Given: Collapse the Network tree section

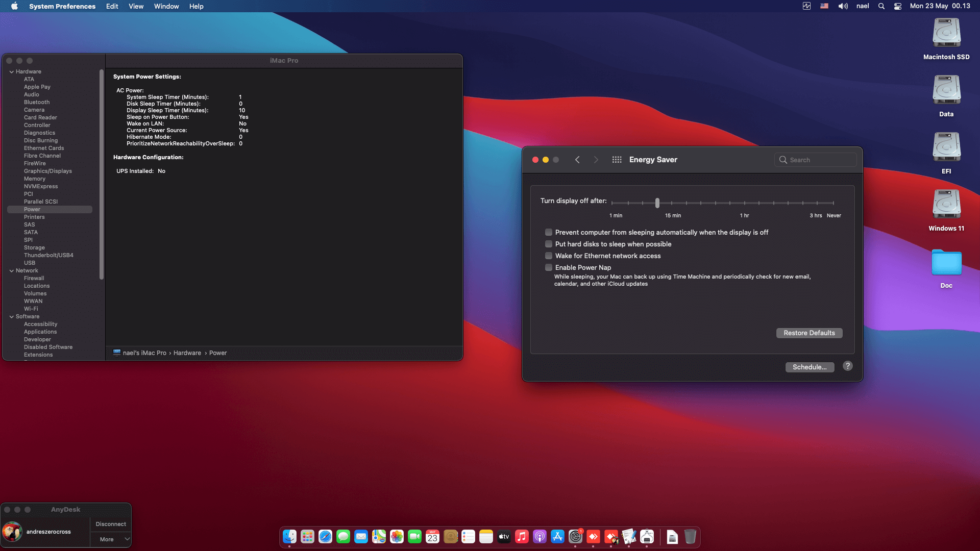Looking at the screenshot, I should coord(11,271).
